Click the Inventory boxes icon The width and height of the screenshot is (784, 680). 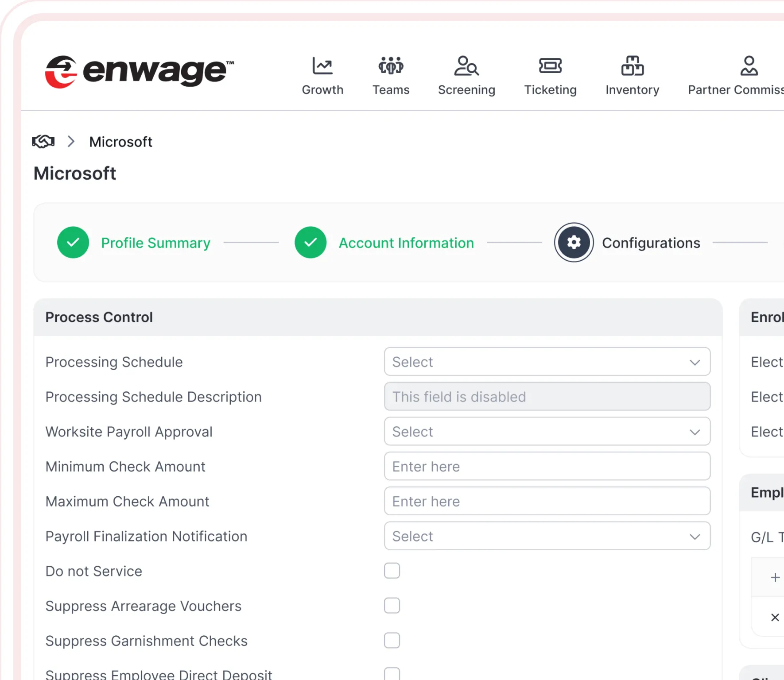[632, 66]
